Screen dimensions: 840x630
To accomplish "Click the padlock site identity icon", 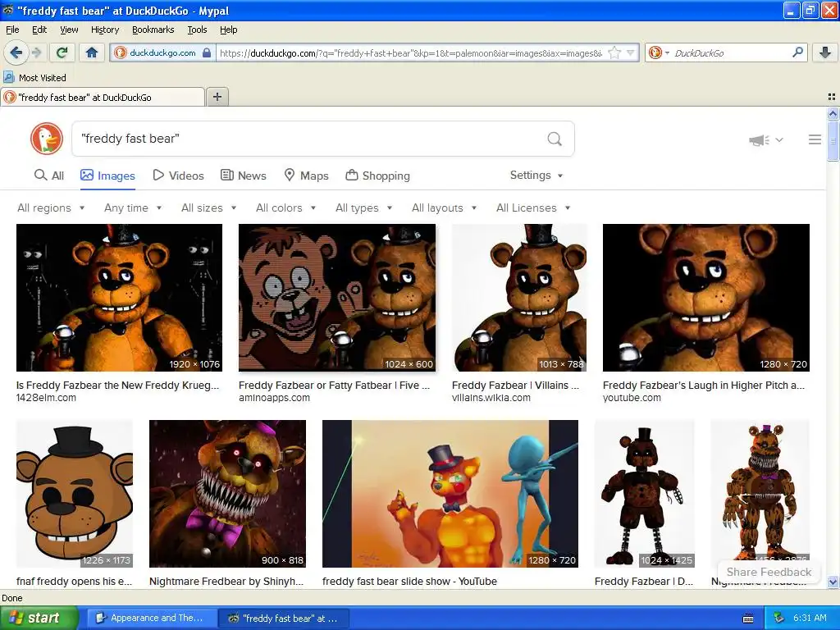I will tap(207, 52).
